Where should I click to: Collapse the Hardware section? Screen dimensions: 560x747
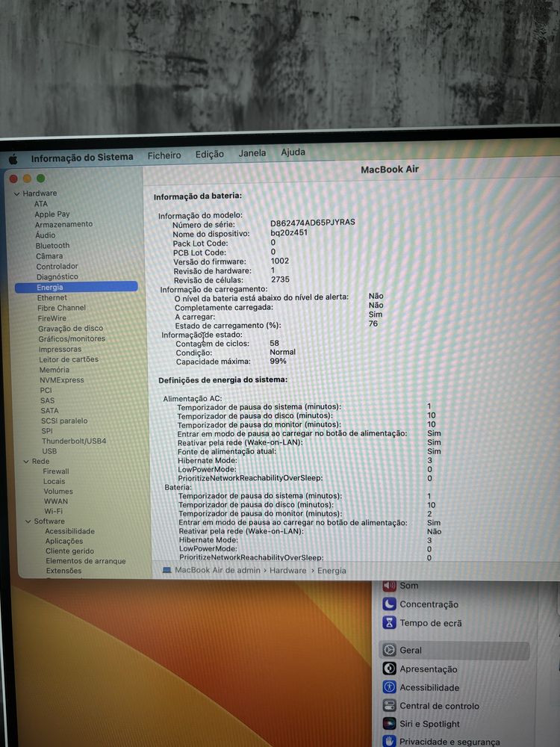coord(16,194)
